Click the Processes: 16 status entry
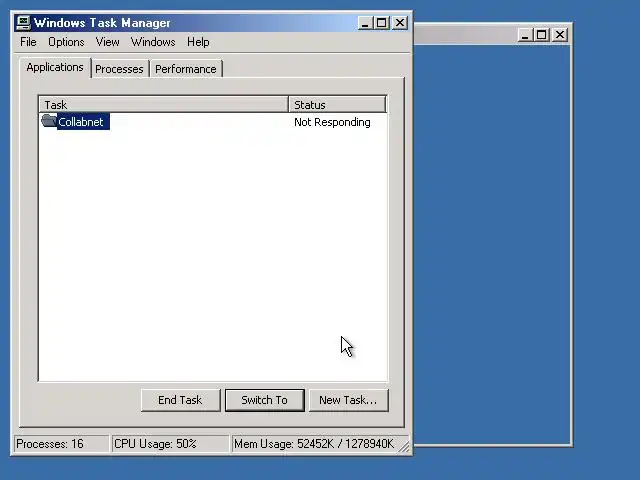This screenshot has width=640, height=480. [62, 444]
